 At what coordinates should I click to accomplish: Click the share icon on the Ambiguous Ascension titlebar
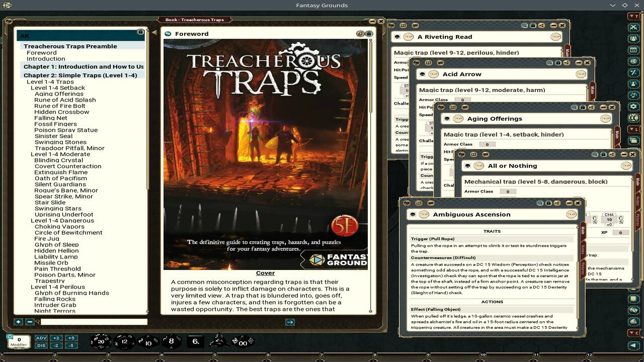(x=556, y=203)
